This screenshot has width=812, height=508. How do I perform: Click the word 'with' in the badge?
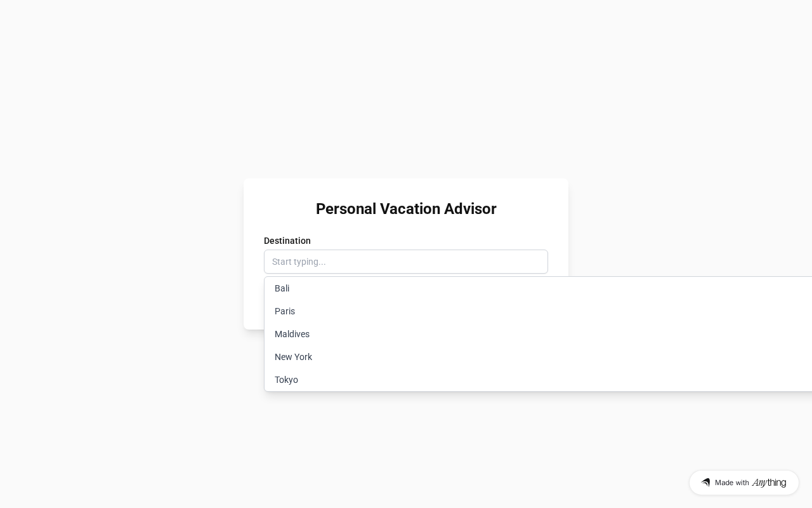coord(742,483)
